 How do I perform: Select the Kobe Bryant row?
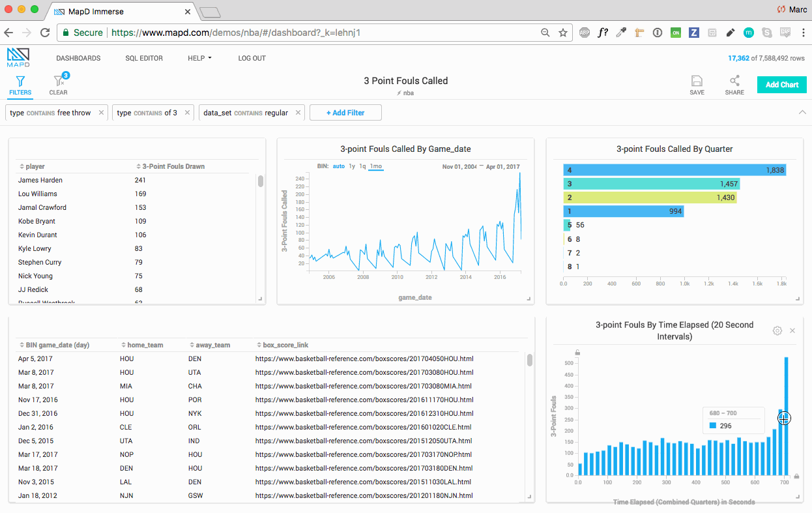(x=134, y=221)
